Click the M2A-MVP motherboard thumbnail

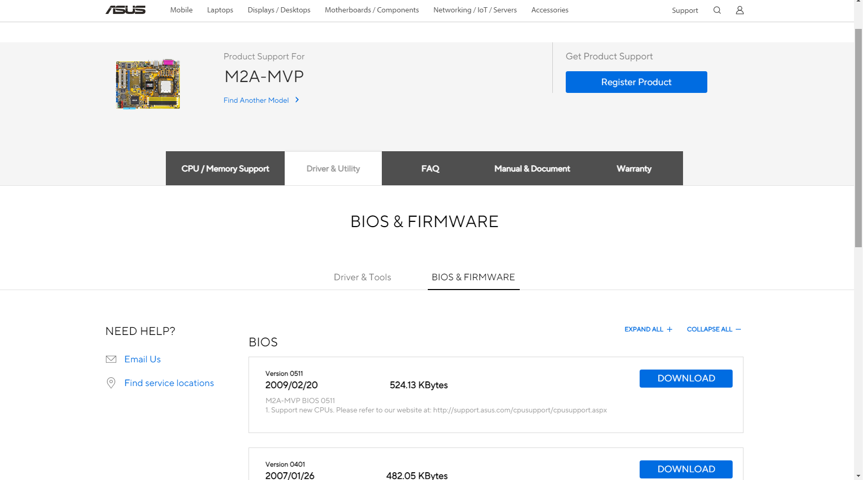point(148,84)
